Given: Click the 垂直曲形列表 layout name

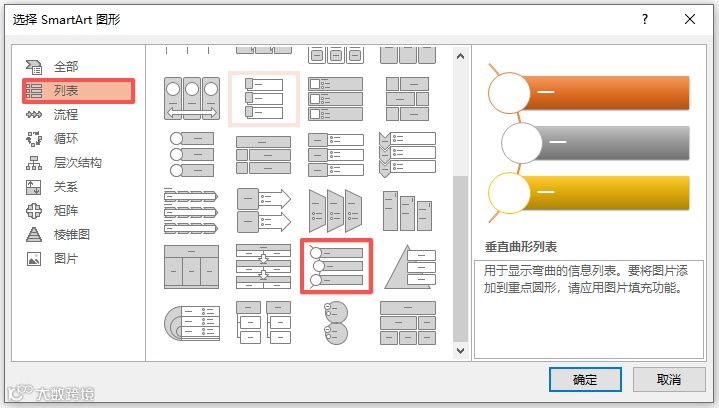Looking at the screenshot, I should pyautogui.click(x=521, y=247).
